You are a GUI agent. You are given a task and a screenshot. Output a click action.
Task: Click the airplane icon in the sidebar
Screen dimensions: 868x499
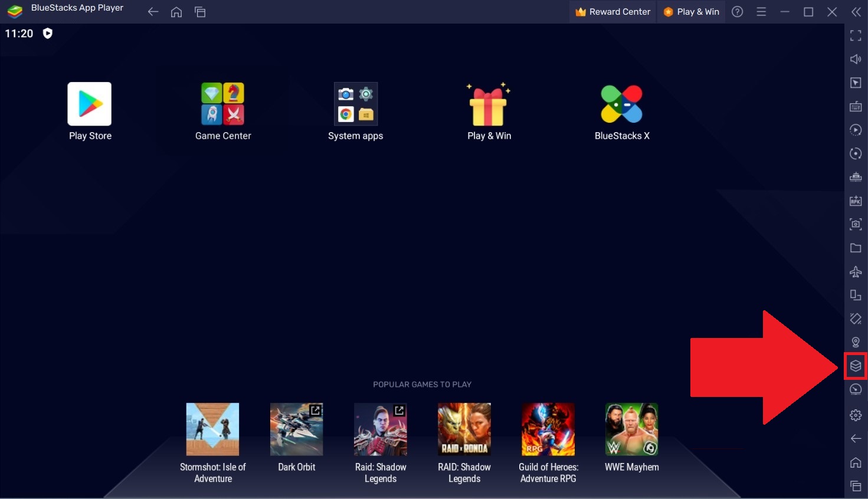pos(856,271)
